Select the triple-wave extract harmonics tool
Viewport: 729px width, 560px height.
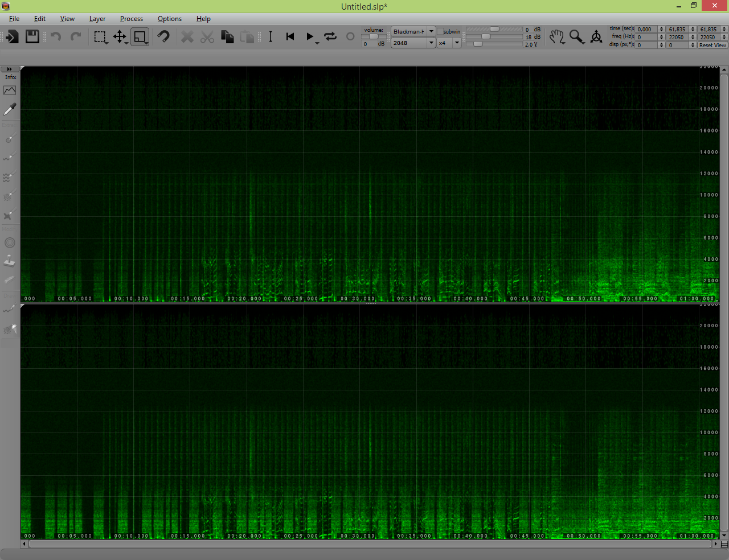click(x=10, y=177)
